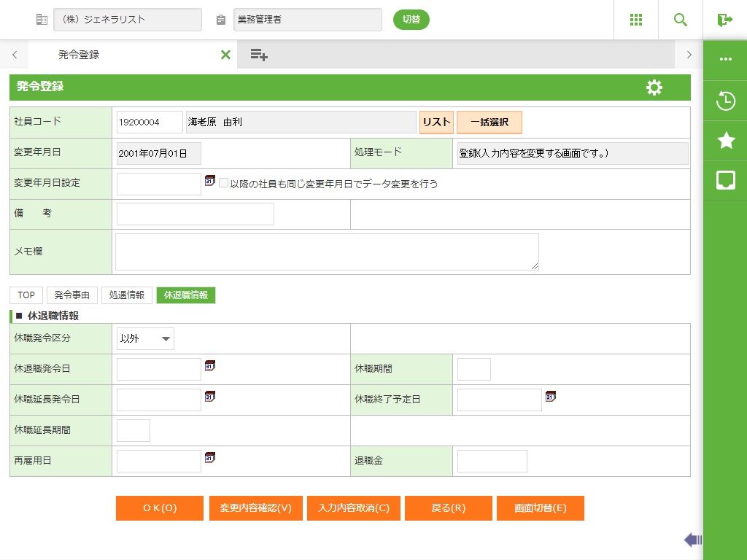Open calendar picker for 再雇用日
The height and width of the screenshot is (560, 747).
click(x=210, y=458)
